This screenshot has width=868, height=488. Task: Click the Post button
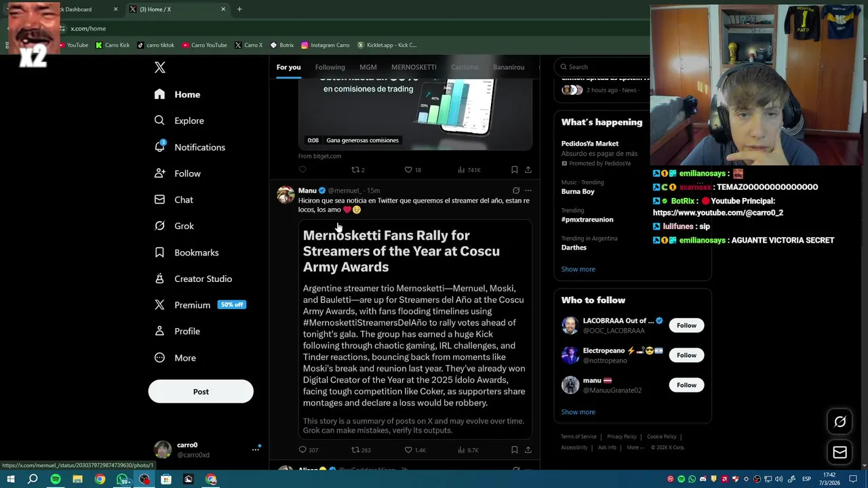tap(201, 392)
